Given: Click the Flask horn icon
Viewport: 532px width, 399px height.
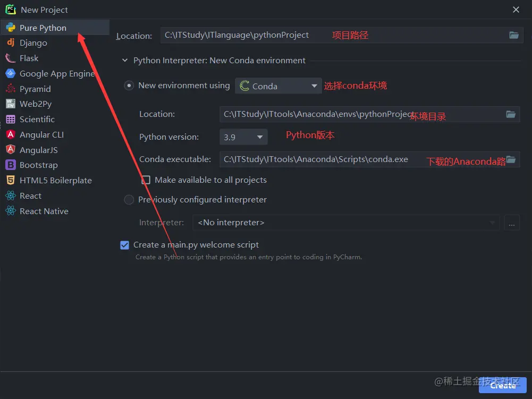Looking at the screenshot, I should coord(11,58).
